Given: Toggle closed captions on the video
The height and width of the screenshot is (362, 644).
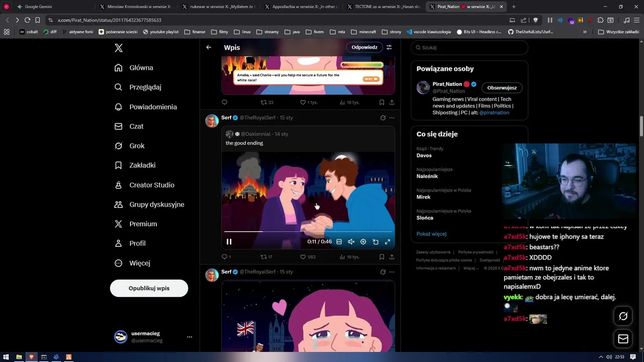Looking at the screenshot, I should pyautogui.click(x=339, y=242).
